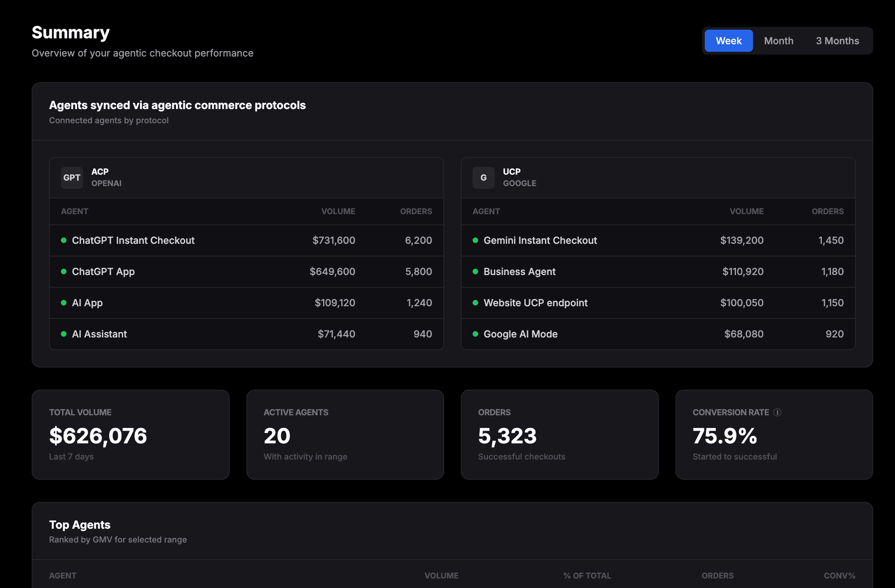This screenshot has height=588, width=895.
Task: Click green status dot beside AI Assistant
Action: pyautogui.click(x=64, y=334)
